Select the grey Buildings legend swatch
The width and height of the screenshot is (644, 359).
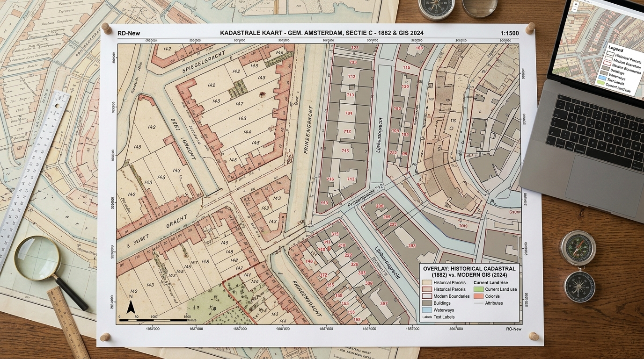[x=427, y=303]
